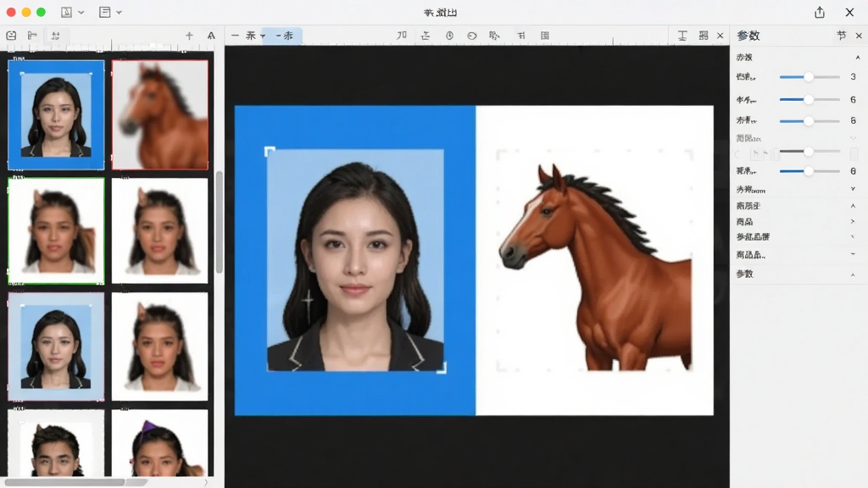Click the face-box icon at thumbnail panel's top left
Screen dimensions: 868x488
(11, 36)
